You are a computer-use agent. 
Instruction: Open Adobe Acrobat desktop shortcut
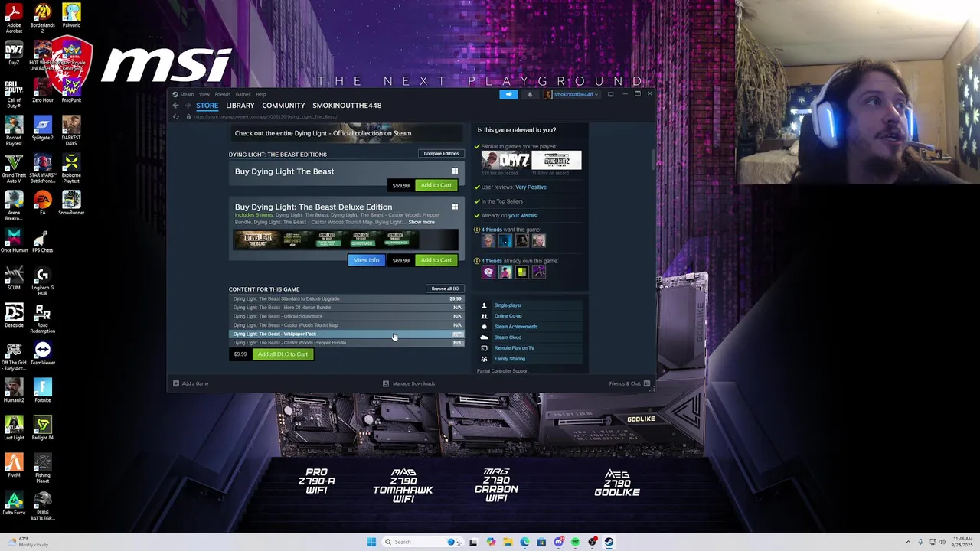(14, 18)
